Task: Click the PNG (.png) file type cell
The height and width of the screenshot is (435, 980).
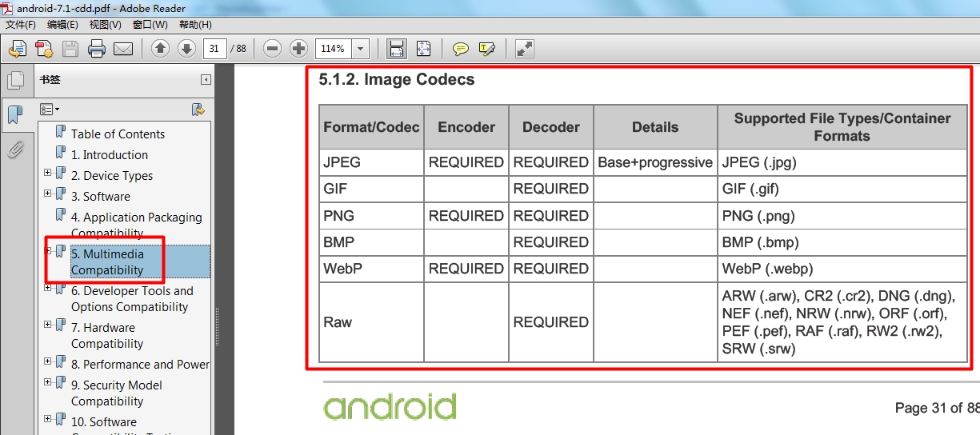Action: click(x=842, y=216)
